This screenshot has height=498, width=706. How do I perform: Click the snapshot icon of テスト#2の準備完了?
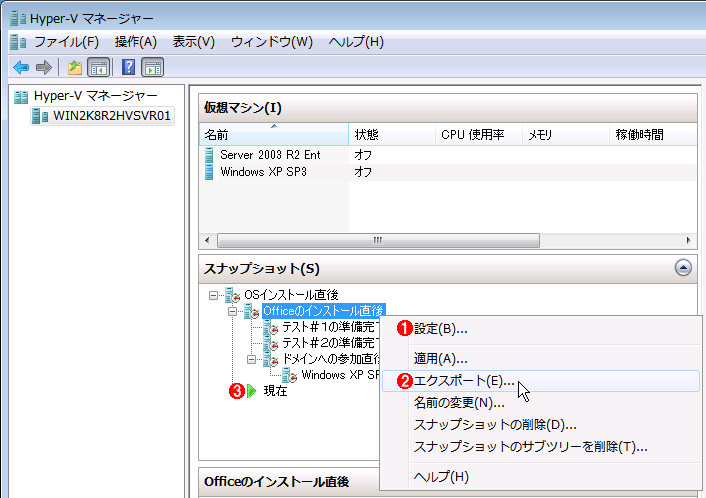(x=271, y=344)
